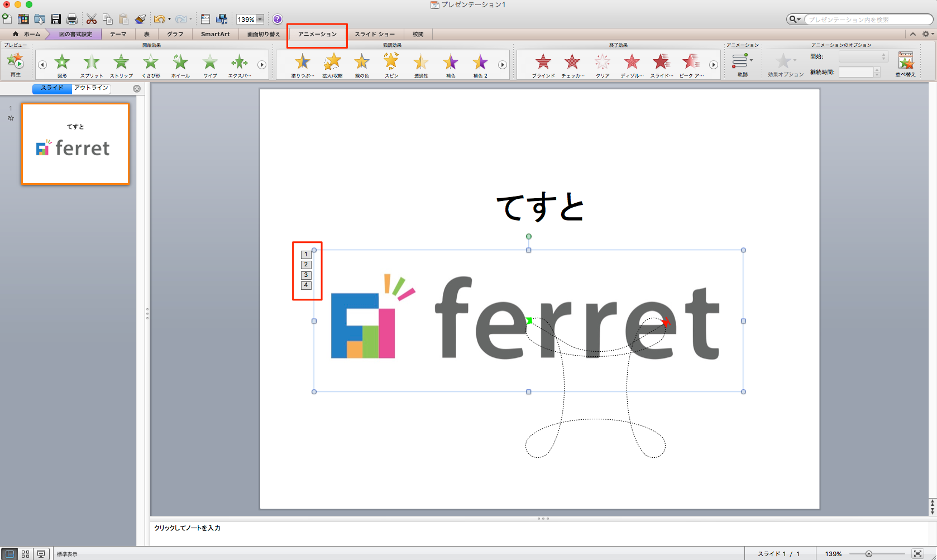Apply the チェッカーボード exit effect
Image resolution: width=937 pixels, height=560 pixels.
(x=573, y=65)
